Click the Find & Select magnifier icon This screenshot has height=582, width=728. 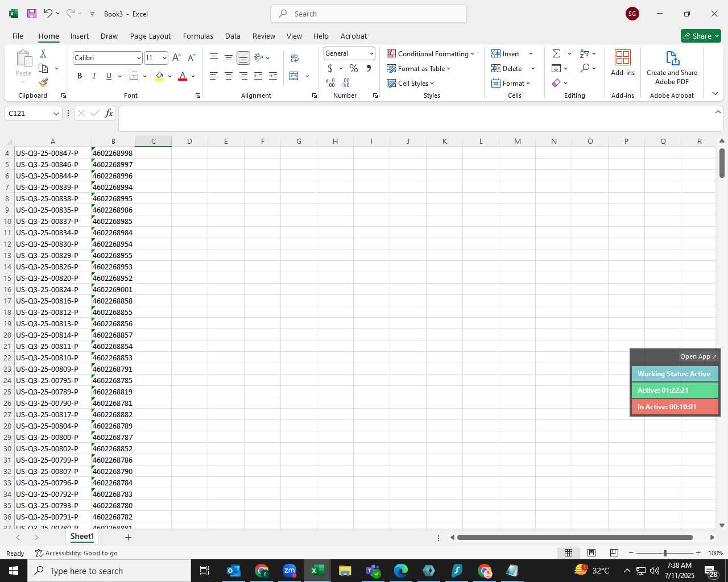click(585, 68)
